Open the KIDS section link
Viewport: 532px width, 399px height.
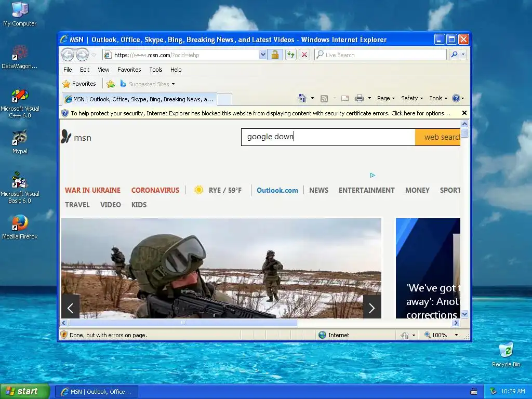point(139,205)
